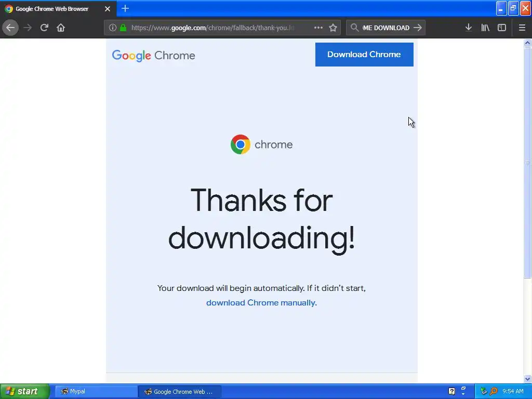Open a new tab with plus button
Viewport: 532px width, 399px height.
(x=125, y=8)
